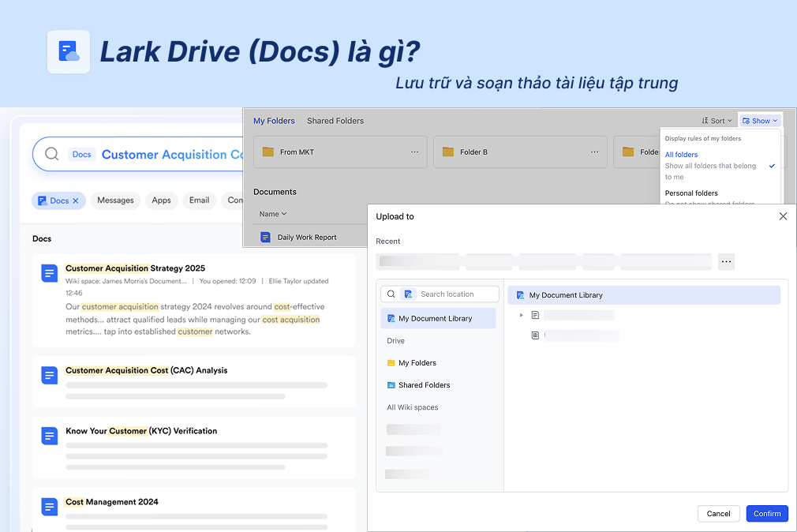This screenshot has width=797, height=532.
Task: Click the magnifier icon in Search location field
Action: pyautogui.click(x=391, y=294)
